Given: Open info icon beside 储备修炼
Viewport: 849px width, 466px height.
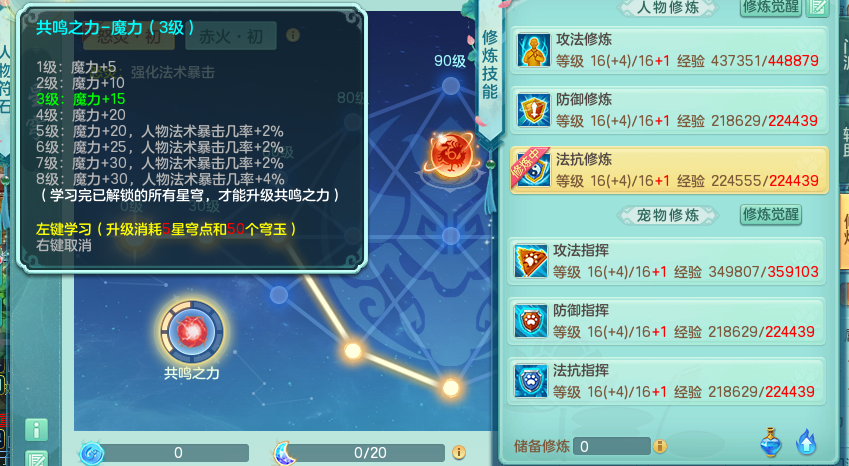Looking at the screenshot, I should 659,447.
